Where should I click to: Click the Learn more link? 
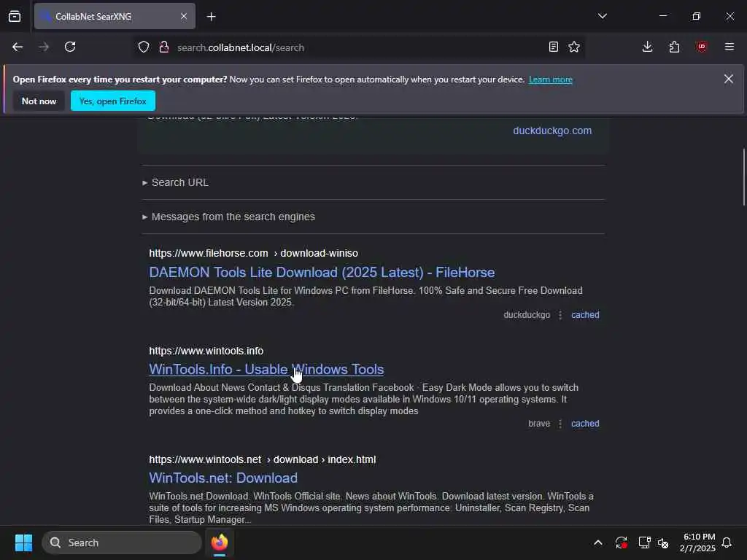[x=550, y=79]
